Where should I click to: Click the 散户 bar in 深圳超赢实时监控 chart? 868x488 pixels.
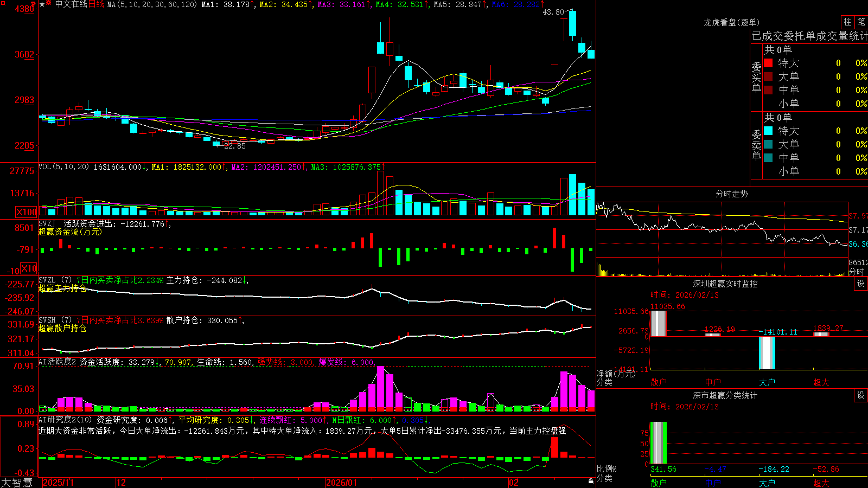point(658,323)
